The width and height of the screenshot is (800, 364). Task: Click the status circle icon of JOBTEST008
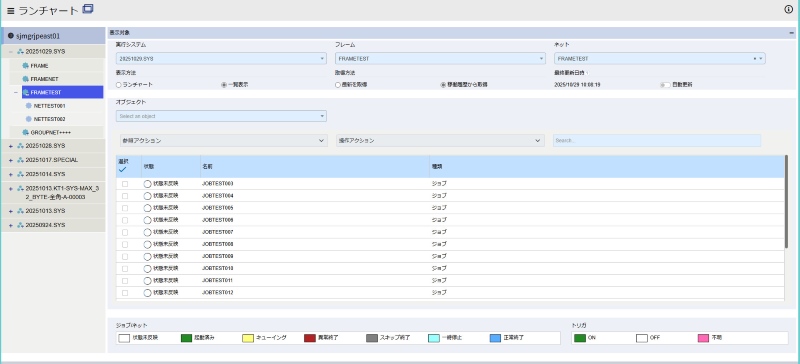(147, 245)
